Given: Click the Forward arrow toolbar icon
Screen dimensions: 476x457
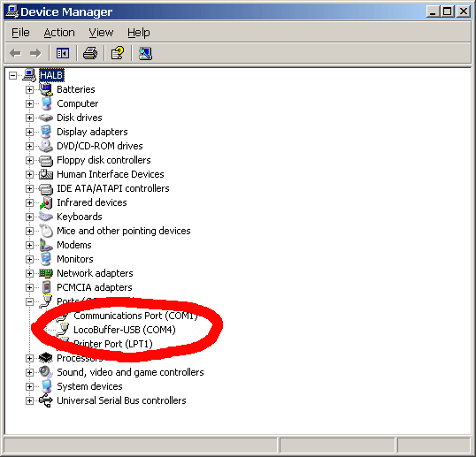Looking at the screenshot, I should tap(35, 53).
